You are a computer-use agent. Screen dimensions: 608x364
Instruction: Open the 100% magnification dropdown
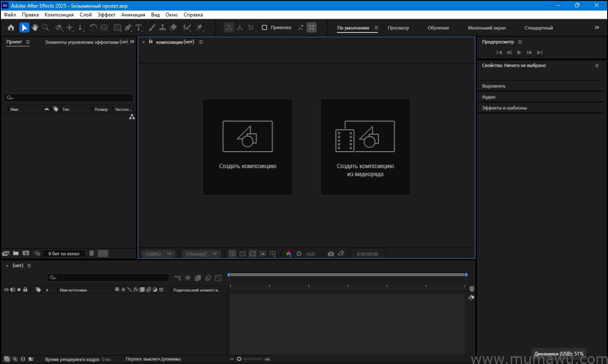pos(158,254)
